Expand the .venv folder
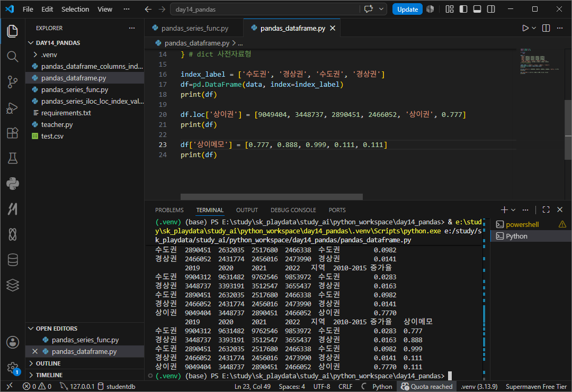Viewport: 572px width, 392px height. [x=85, y=54]
